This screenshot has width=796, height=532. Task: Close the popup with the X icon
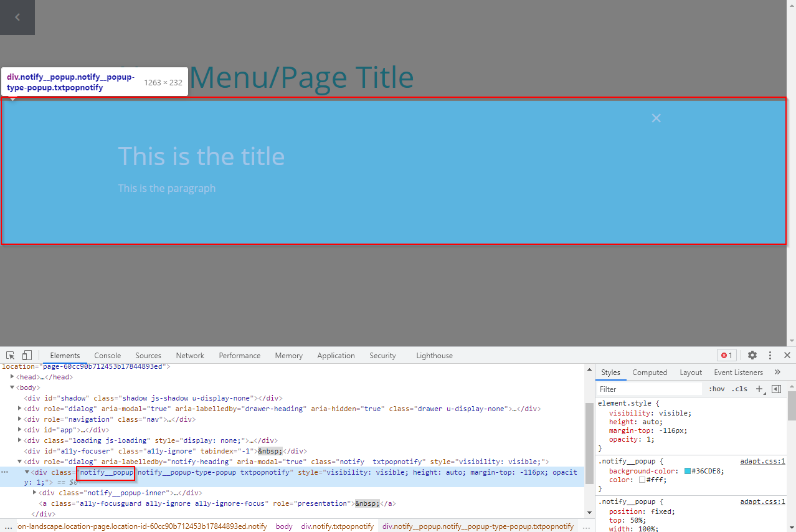pos(656,118)
